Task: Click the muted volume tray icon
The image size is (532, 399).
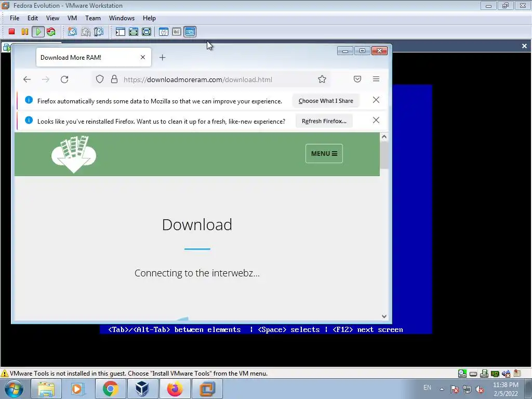Action: point(480,389)
